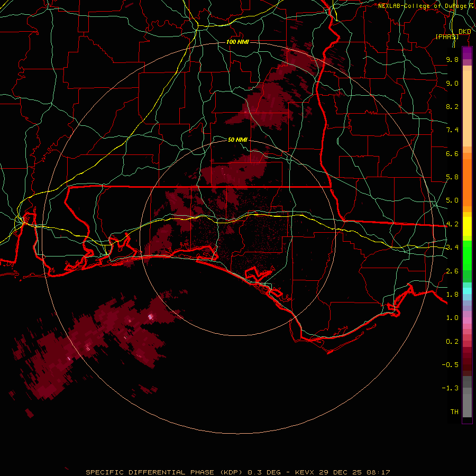
Task: Click the 100 NMI range ring label
Action: (237, 42)
